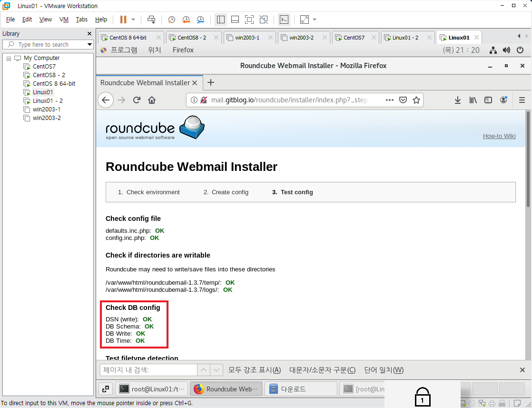Open the Firefox library menu
Screen dimensions: 532x408
pyautogui.click(x=473, y=100)
